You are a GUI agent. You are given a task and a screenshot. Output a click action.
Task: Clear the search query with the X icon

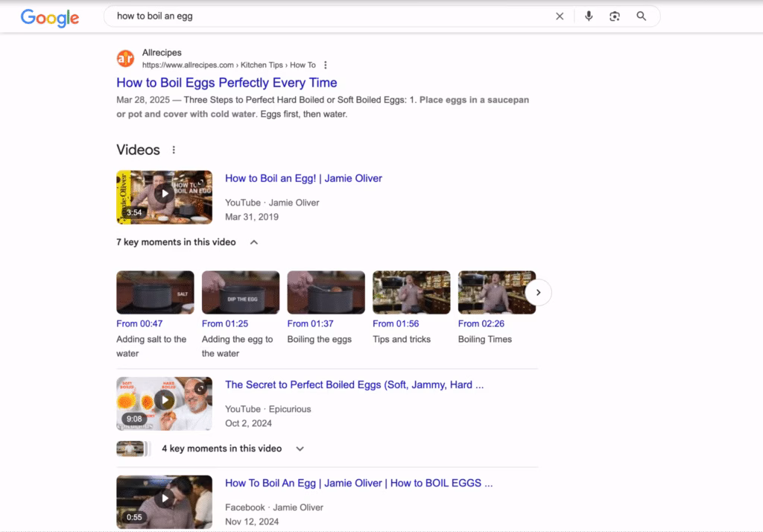[560, 16]
